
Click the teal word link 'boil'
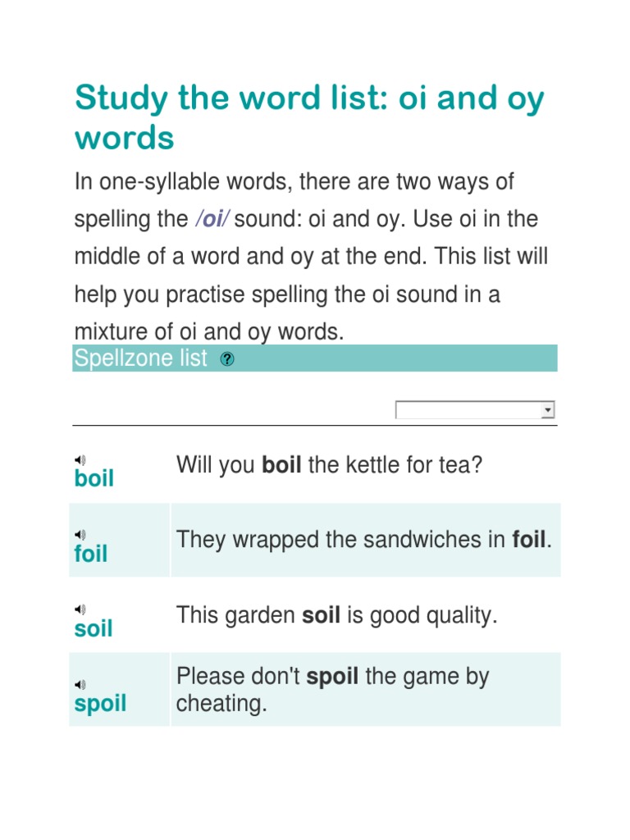tap(94, 479)
